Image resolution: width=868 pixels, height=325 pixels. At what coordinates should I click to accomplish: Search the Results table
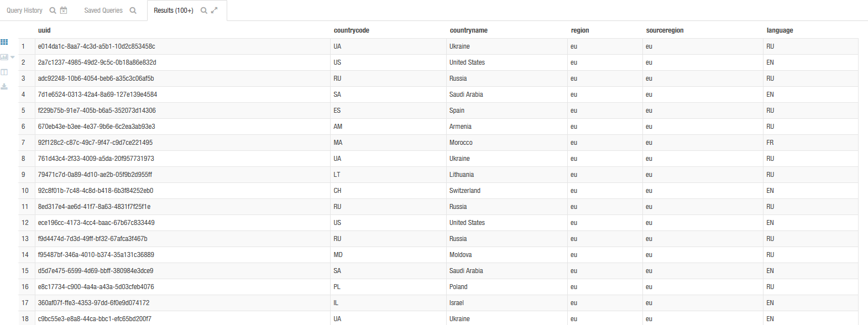coord(204,11)
